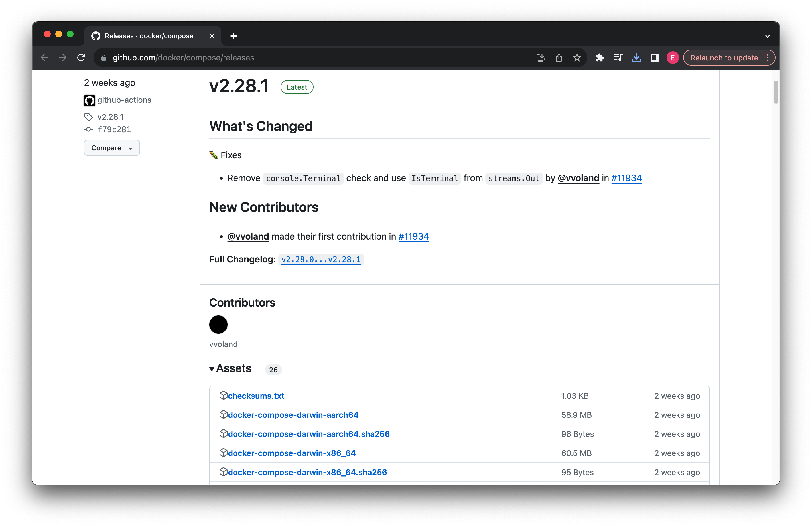Download docker-compose-darwin-x86_64.sha256
The height and width of the screenshot is (527, 812).
click(307, 472)
